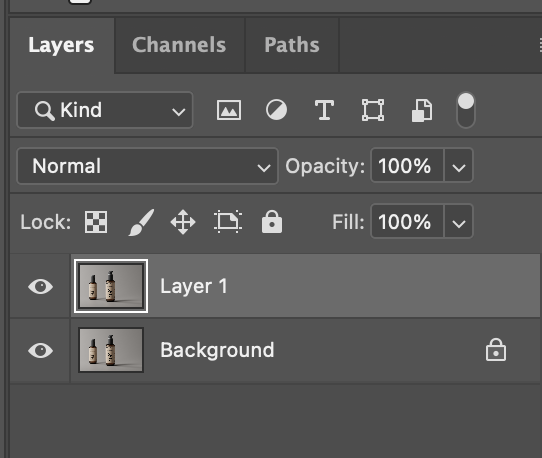Hide Layer 1 with eye icon
The image size is (542, 458).
tap(40, 287)
